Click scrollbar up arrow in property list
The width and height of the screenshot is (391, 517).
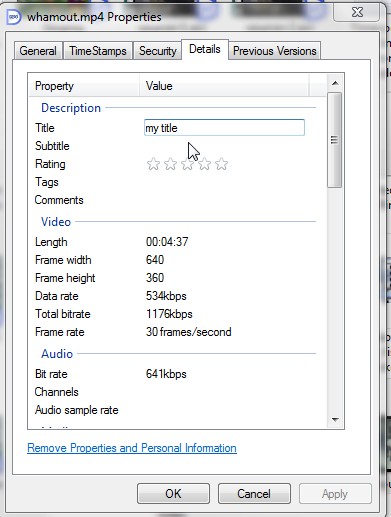point(335,83)
